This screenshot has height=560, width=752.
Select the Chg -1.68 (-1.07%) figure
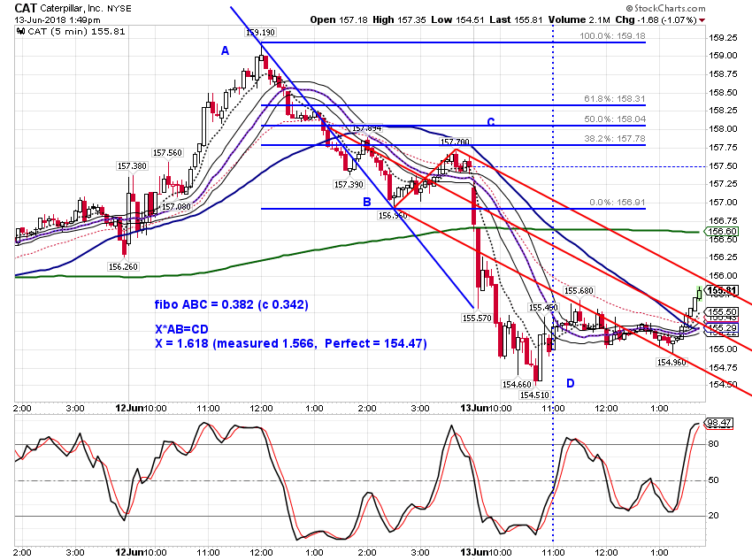point(656,19)
